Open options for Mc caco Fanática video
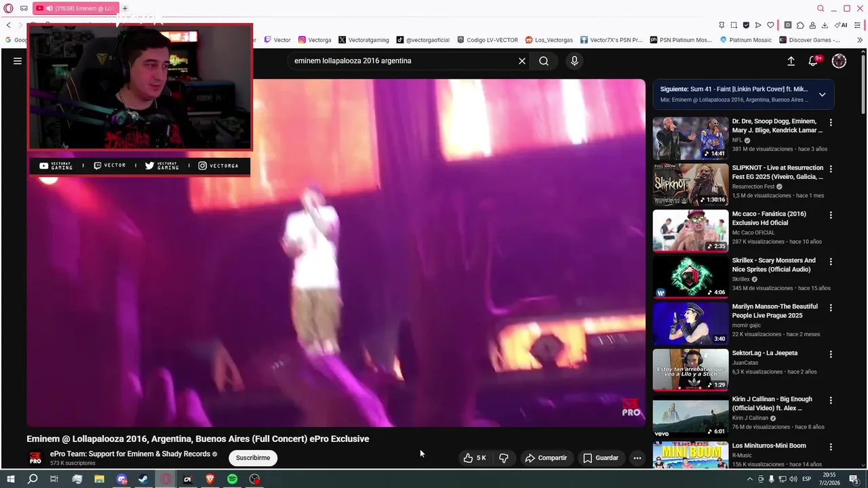This screenshot has width=868, height=488. pyautogui.click(x=831, y=215)
